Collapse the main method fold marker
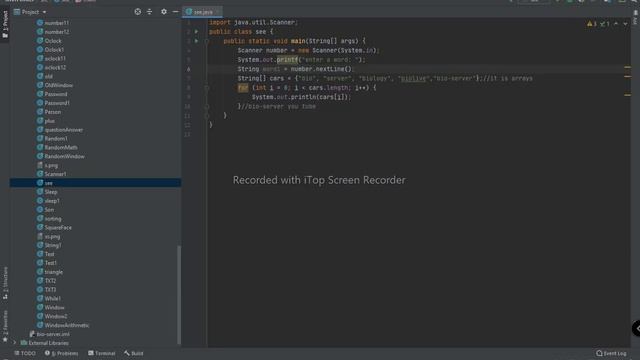The height and width of the screenshot is (360, 640). point(207,41)
